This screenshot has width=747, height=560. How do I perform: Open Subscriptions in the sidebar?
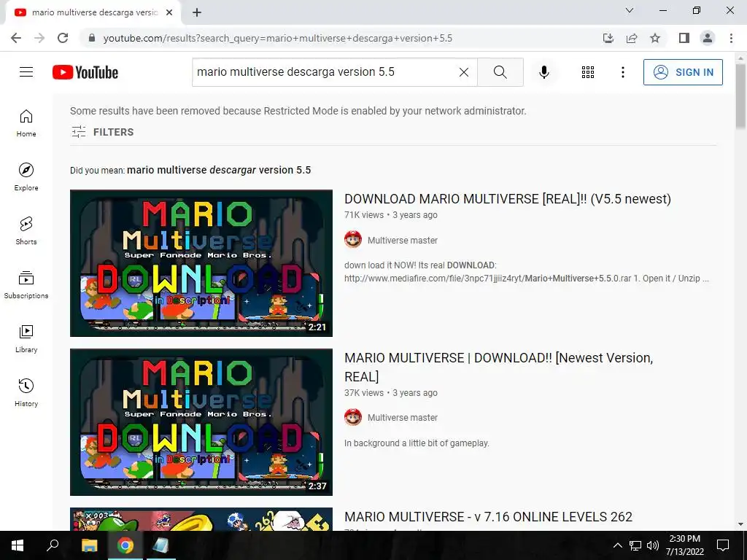pos(26,285)
